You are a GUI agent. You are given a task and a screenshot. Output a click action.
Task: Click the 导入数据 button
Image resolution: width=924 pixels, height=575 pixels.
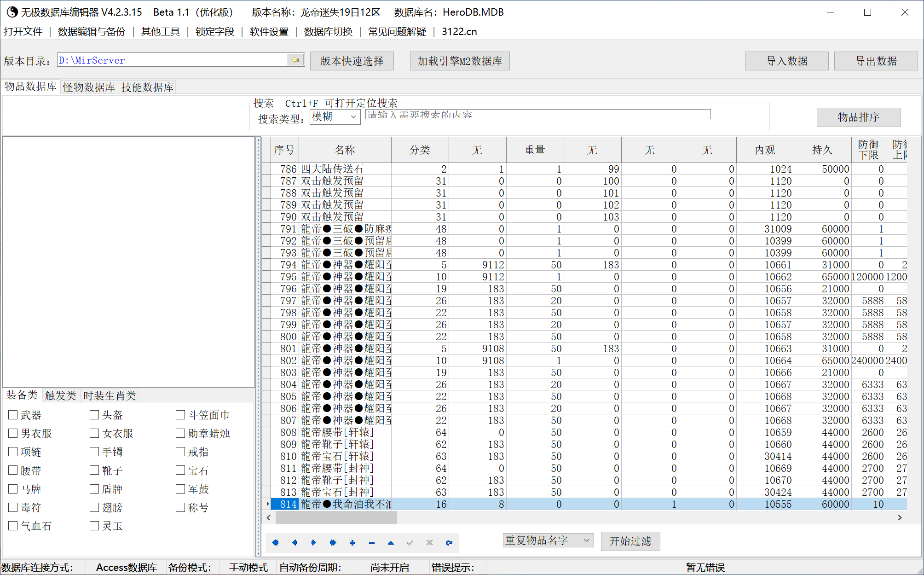tap(787, 61)
